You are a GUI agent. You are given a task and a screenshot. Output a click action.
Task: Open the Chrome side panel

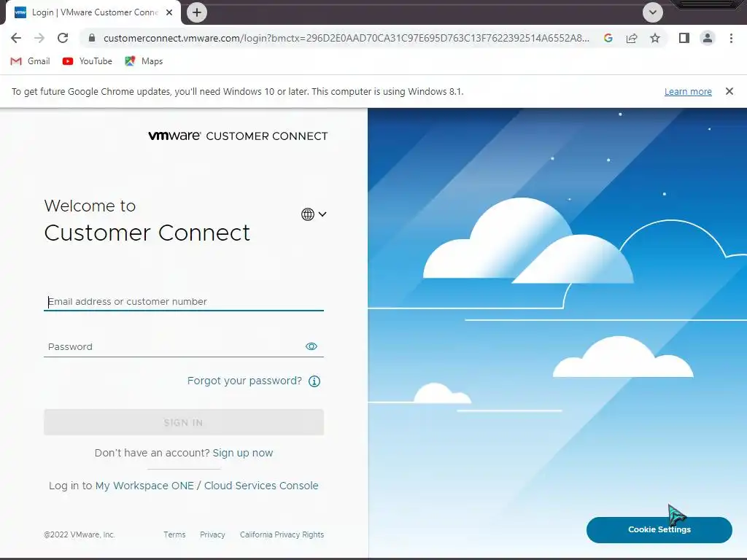(x=684, y=38)
